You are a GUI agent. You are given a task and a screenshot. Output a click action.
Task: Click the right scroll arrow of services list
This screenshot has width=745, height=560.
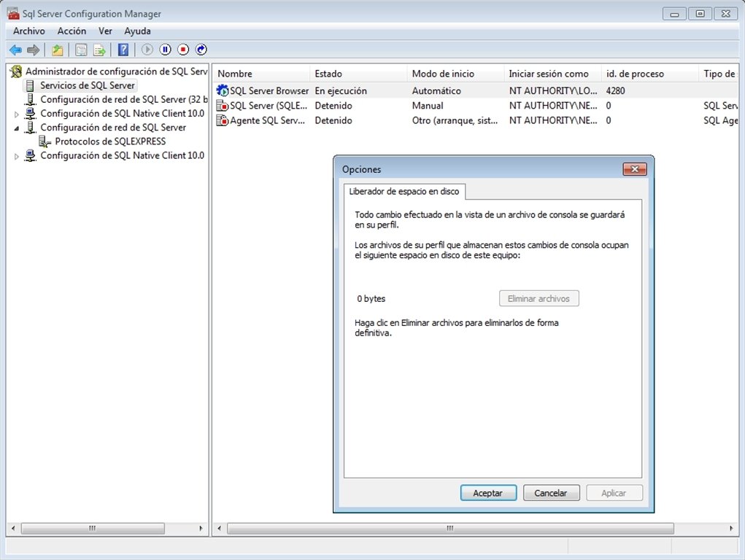point(730,528)
